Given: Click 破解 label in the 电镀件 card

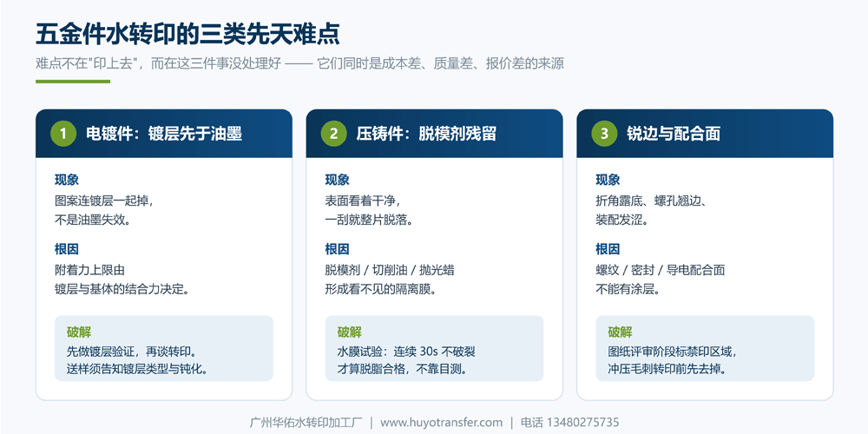Looking at the screenshot, I should pyautogui.click(x=79, y=332).
